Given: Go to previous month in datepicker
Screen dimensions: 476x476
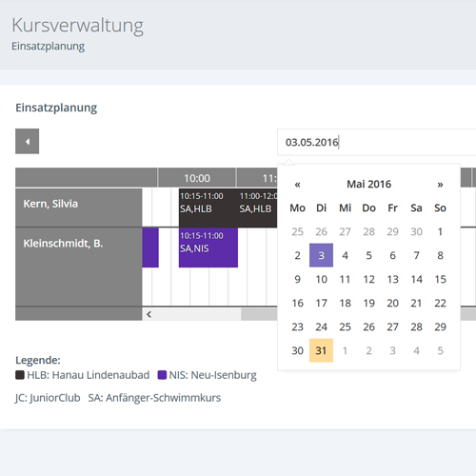Looking at the screenshot, I should pos(297,185).
